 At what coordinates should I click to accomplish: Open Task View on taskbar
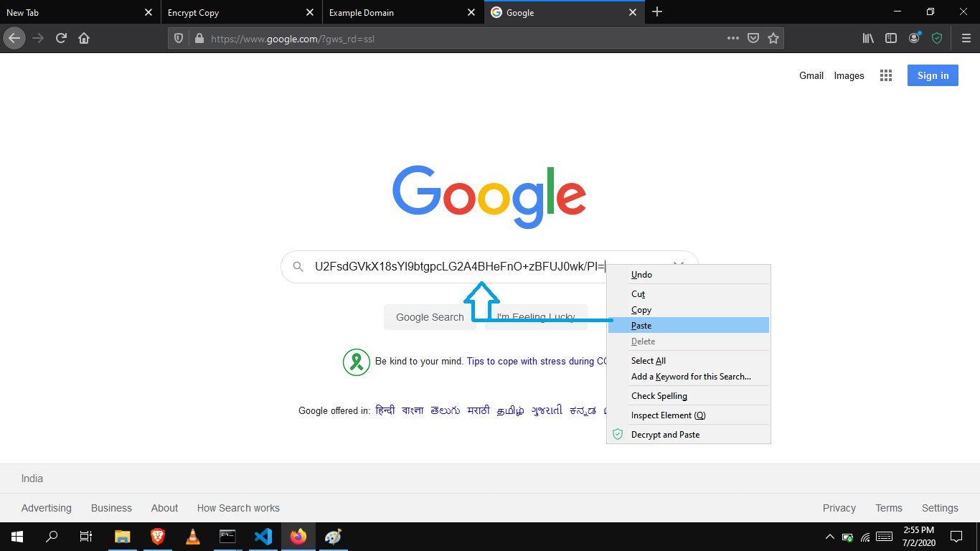pos(86,537)
